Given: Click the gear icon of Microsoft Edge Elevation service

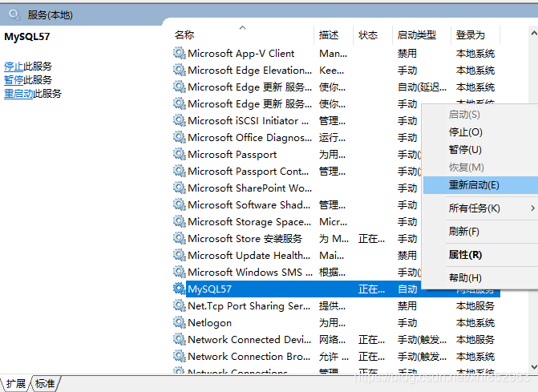Looking at the screenshot, I should coord(179,70).
